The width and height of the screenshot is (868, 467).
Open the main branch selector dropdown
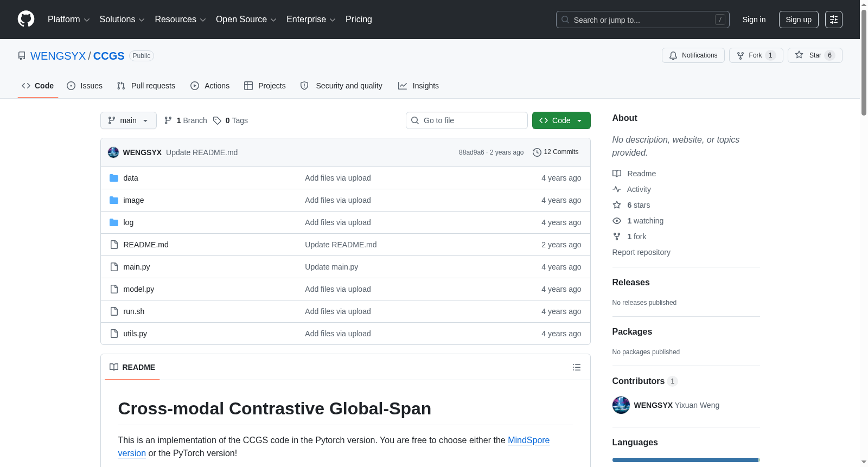pyautogui.click(x=129, y=120)
